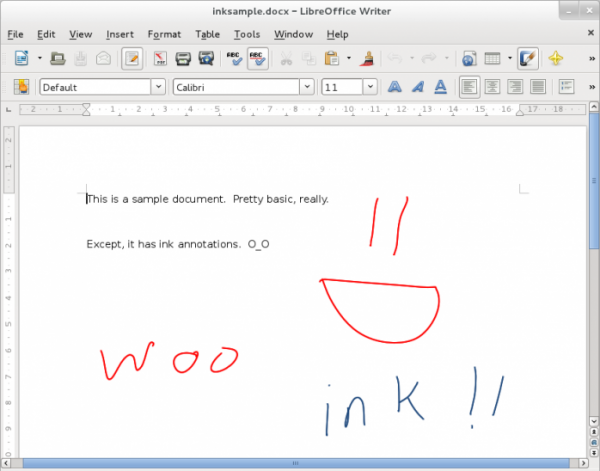Screen dimensions: 600x471
Task: Click the Default paragraph style field
Action: tap(95, 87)
